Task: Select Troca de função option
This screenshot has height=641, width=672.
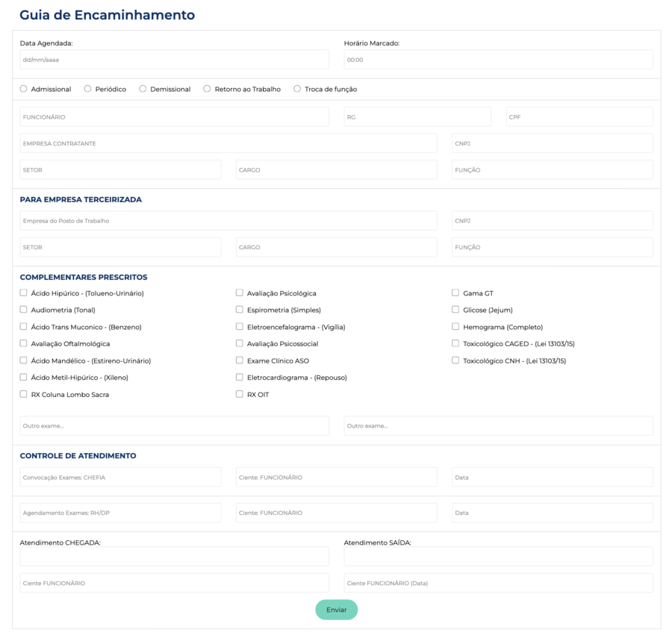Action: [297, 89]
